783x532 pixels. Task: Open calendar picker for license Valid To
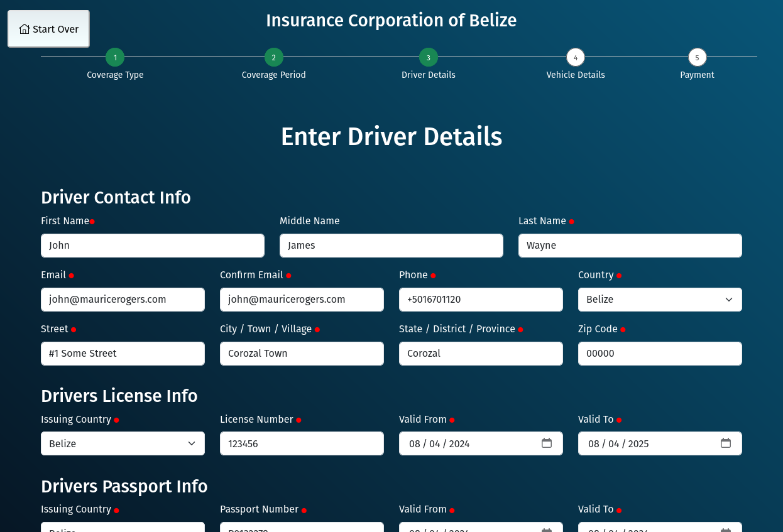pos(726,443)
